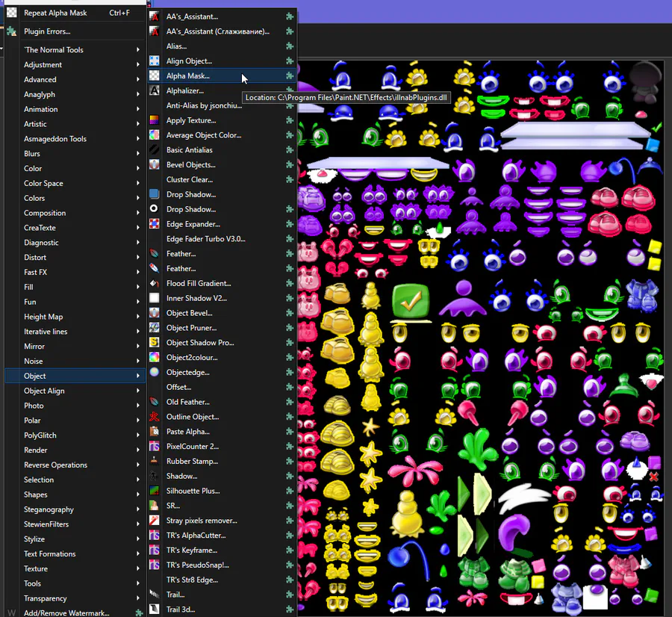The width and height of the screenshot is (672, 617).
Task: Click the TR's Keyframe icon
Action: (x=155, y=550)
